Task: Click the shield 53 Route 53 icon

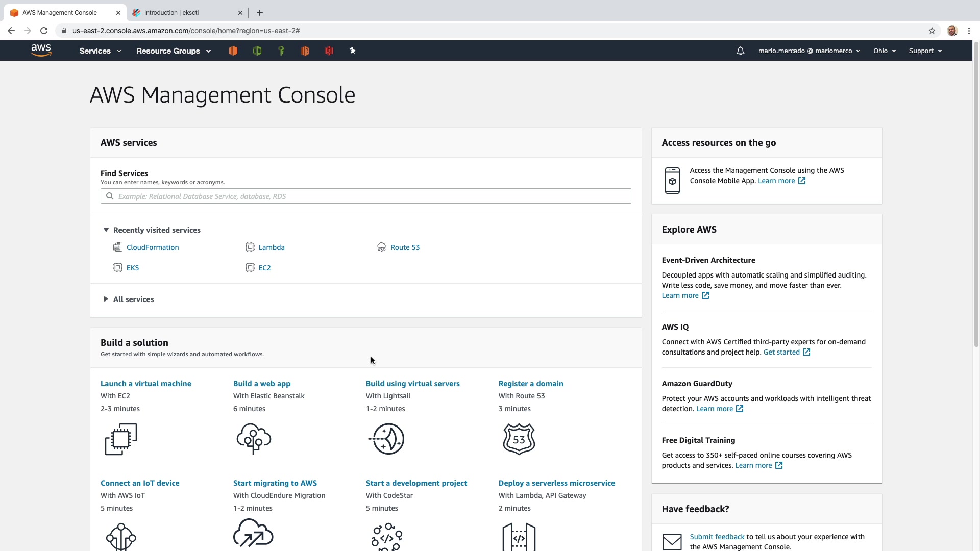Action: [519, 439]
